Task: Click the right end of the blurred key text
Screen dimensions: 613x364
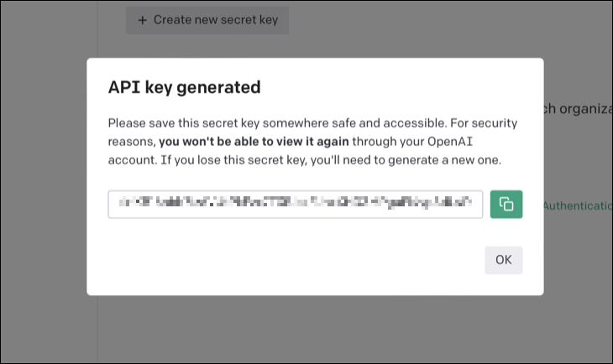Action: click(467, 204)
